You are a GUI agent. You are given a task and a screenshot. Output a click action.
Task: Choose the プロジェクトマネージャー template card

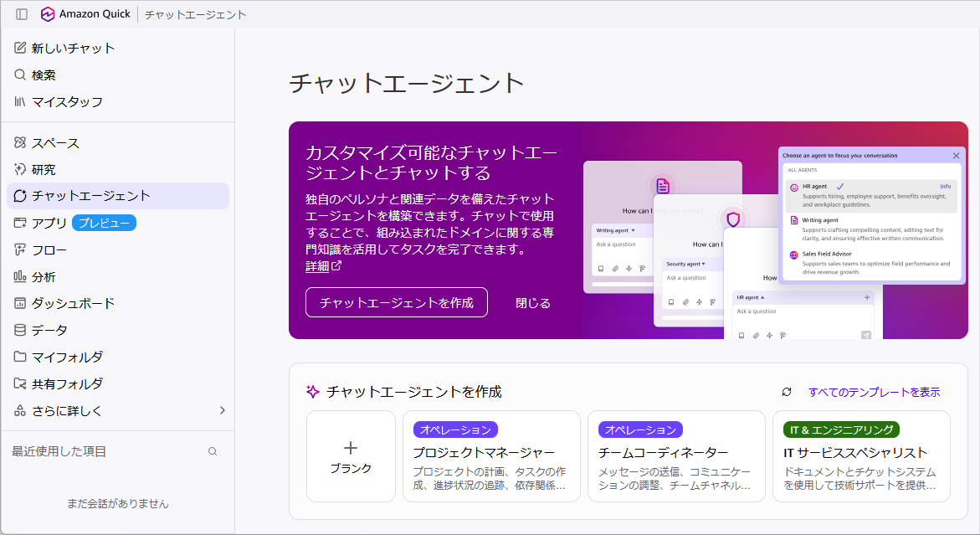click(491, 456)
